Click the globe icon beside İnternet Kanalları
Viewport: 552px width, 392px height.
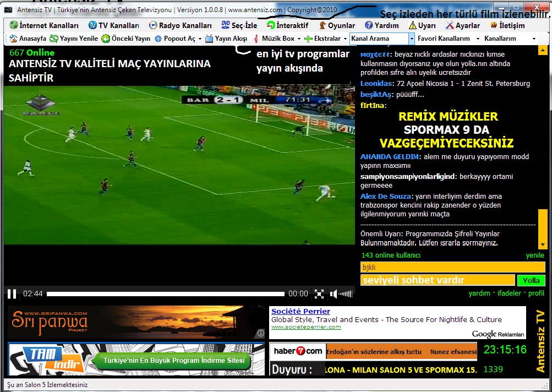click(x=14, y=25)
